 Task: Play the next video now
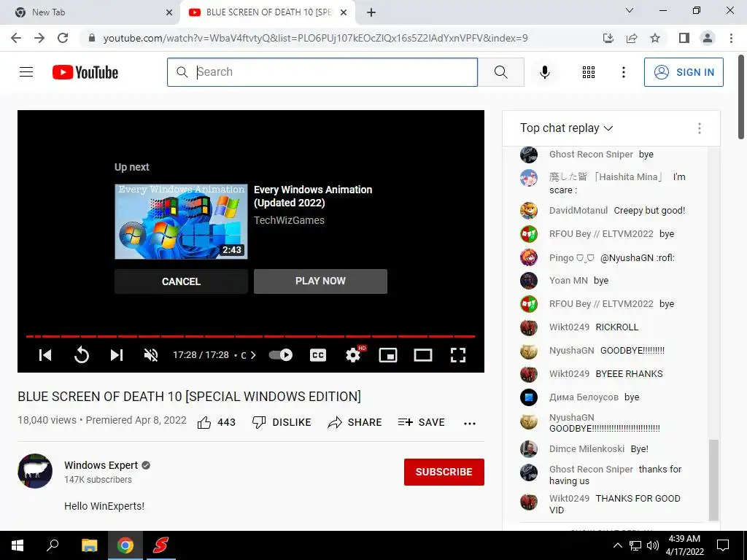tap(321, 281)
